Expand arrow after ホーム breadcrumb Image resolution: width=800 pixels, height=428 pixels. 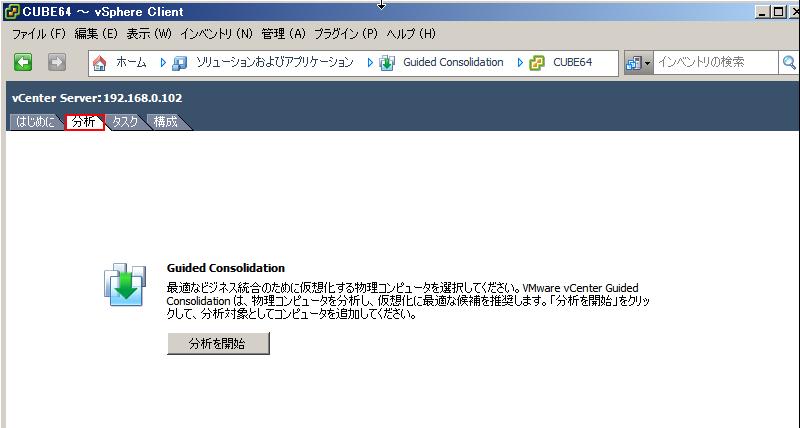pos(163,63)
